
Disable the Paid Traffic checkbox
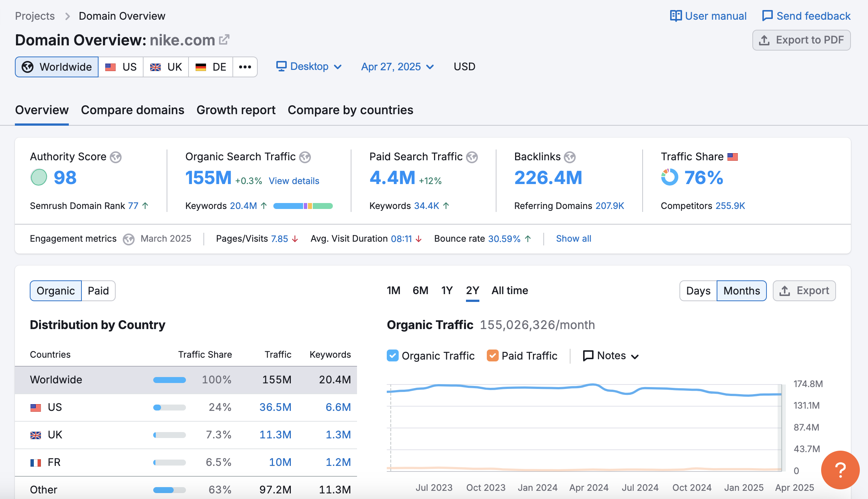[x=493, y=355]
